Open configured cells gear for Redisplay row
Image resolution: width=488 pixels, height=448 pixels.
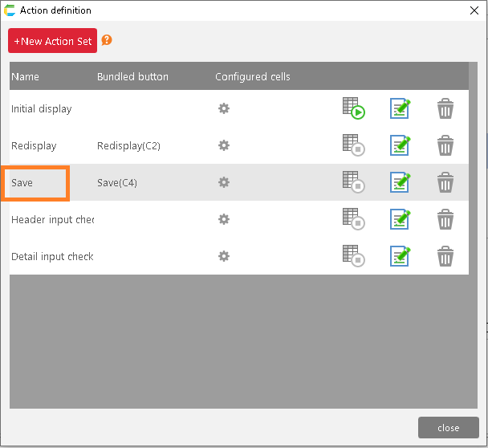(224, 145)
